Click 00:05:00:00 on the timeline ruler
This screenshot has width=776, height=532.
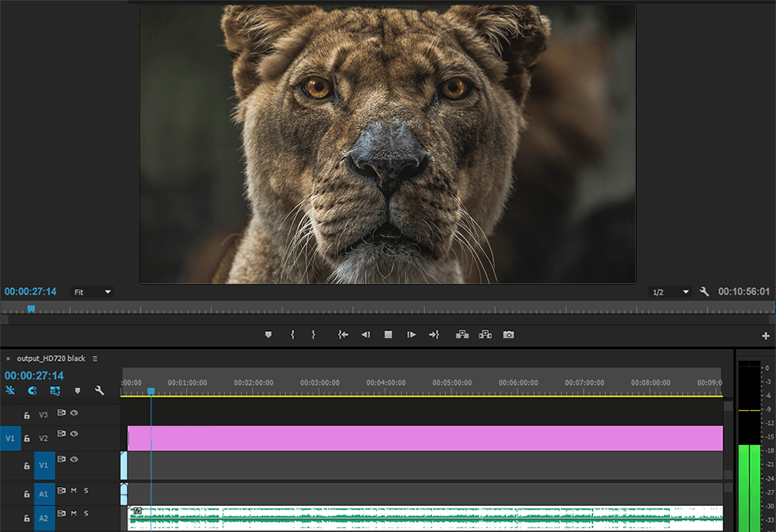coord(452,382)
